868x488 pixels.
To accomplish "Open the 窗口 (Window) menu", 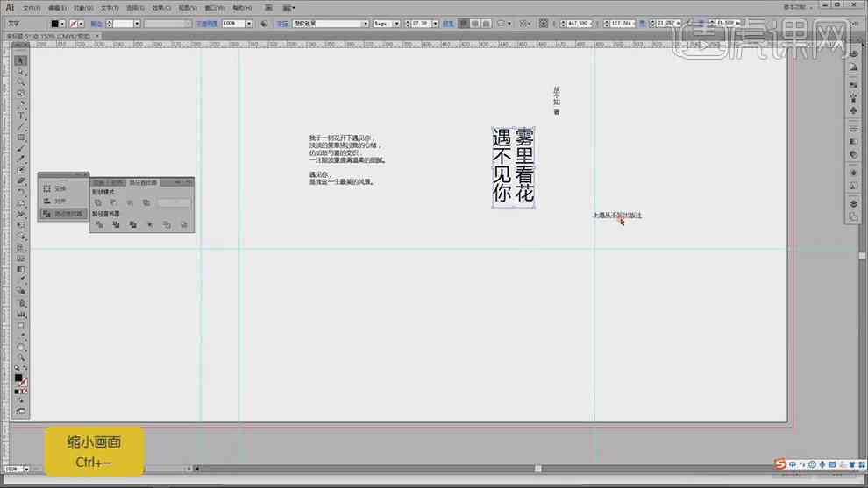I will pyautogui.click(x=214, y=8).
